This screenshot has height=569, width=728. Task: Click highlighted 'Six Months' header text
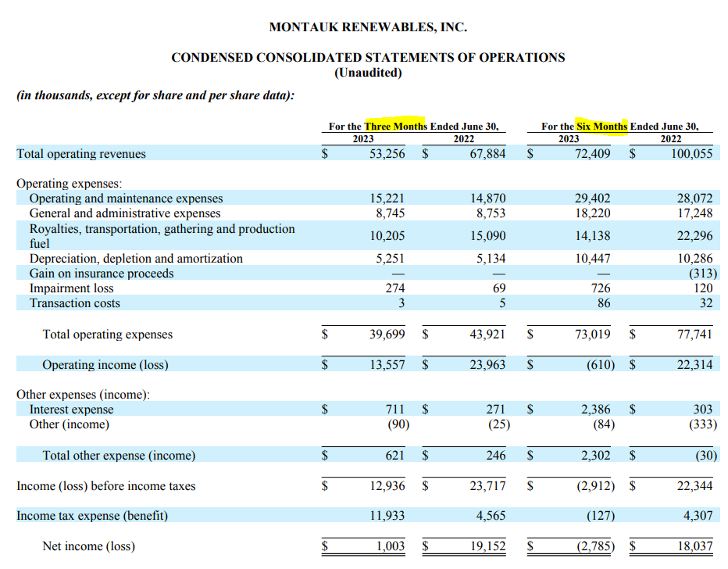(601, 126)
